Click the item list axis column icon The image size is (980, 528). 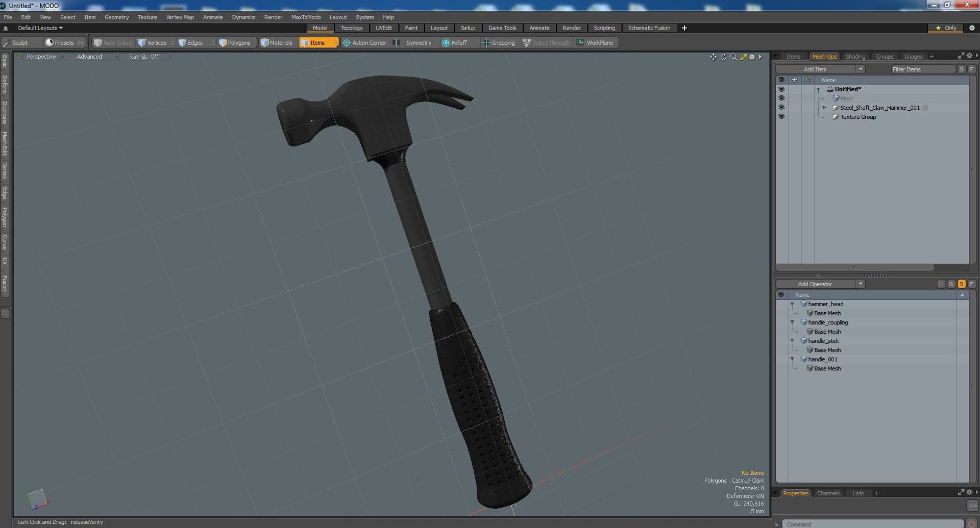[807, 80]
